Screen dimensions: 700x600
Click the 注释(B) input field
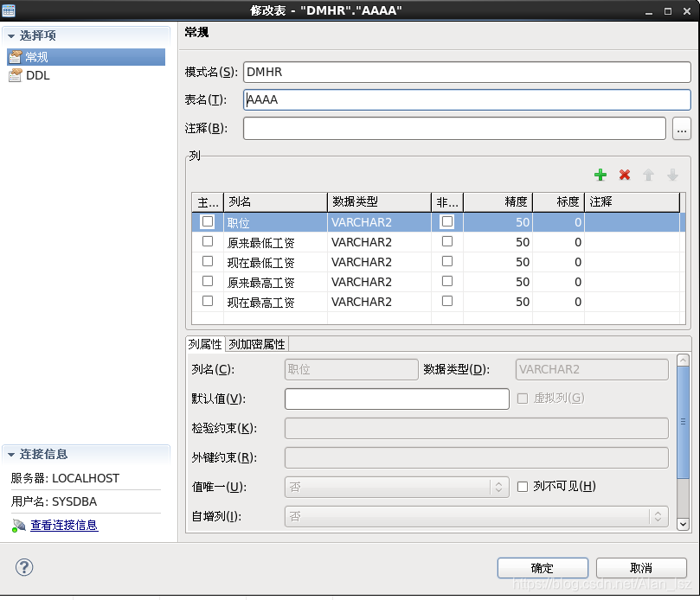tap(454, 129)
